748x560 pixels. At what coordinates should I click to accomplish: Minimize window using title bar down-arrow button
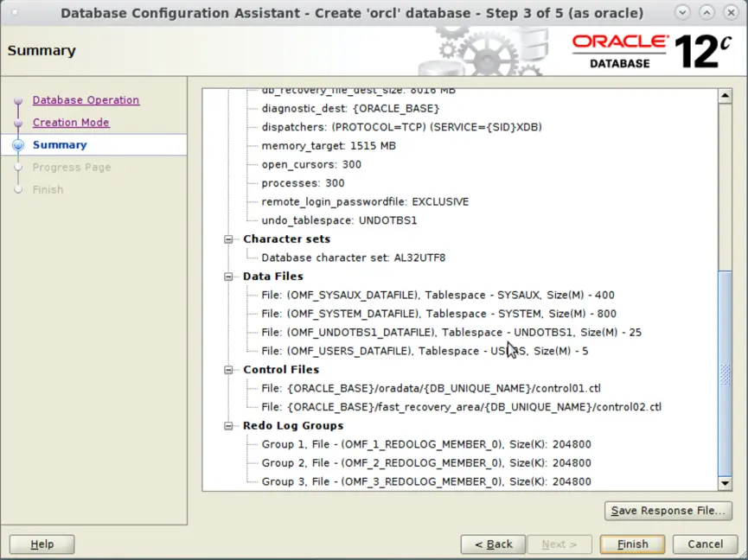682,12
